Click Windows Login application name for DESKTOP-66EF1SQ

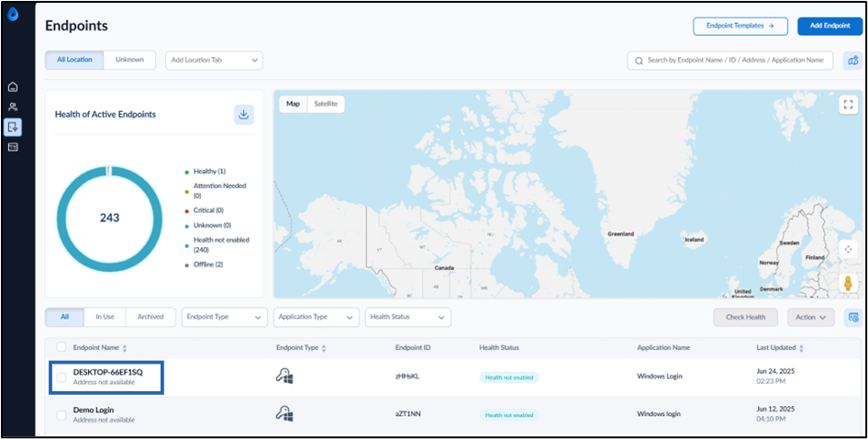pos(660,377)
